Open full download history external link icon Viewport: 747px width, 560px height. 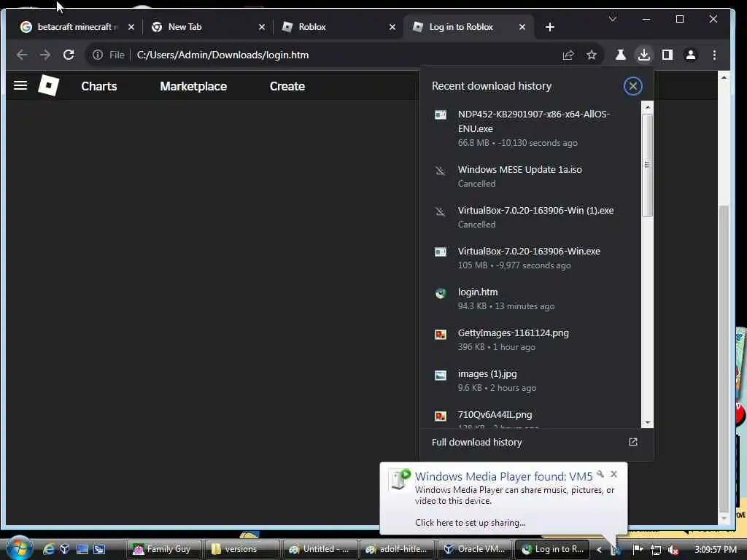tap(632, 442)
